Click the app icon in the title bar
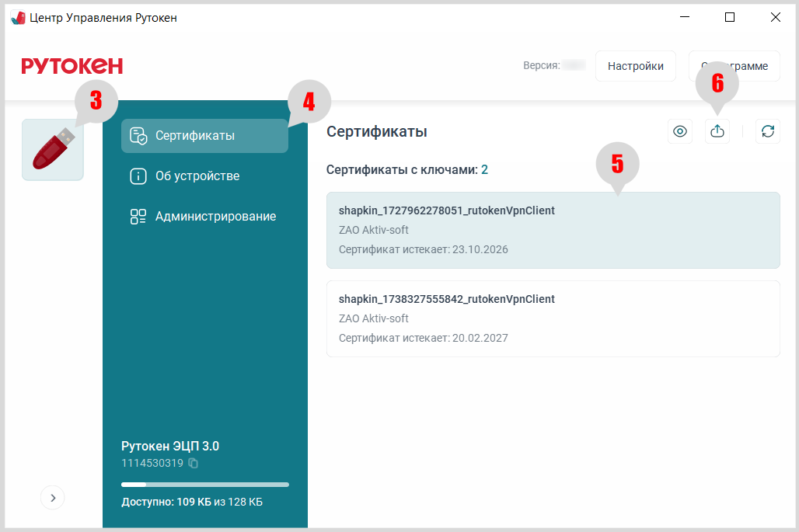Image resolution: width=799 pixels, height=532 pixels. coord(18,17)
